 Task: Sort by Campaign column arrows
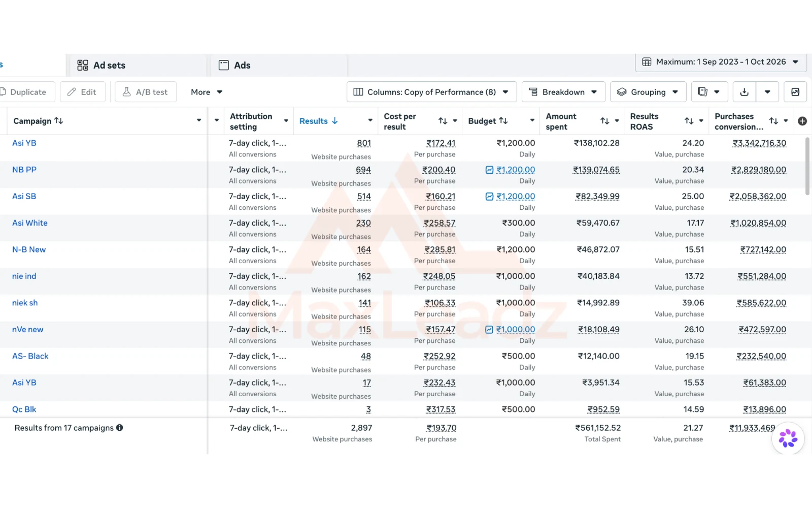[59, 121]
